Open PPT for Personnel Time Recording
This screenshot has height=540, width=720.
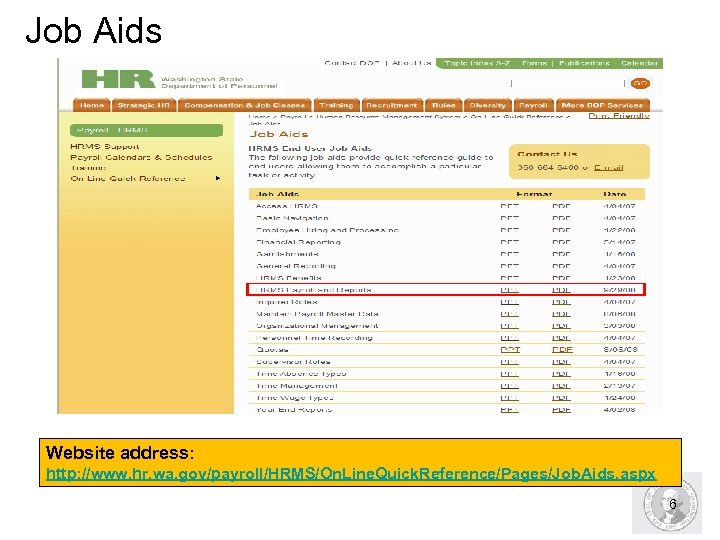tap(509, 338)
